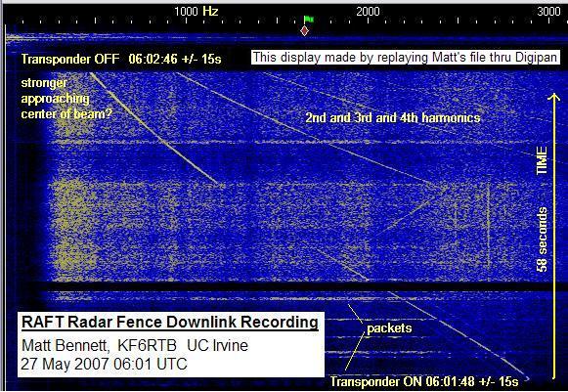The width and height of the screenshot is (568, 392).
Task: Click the 1000 Hz scale label
Action: 196,11
